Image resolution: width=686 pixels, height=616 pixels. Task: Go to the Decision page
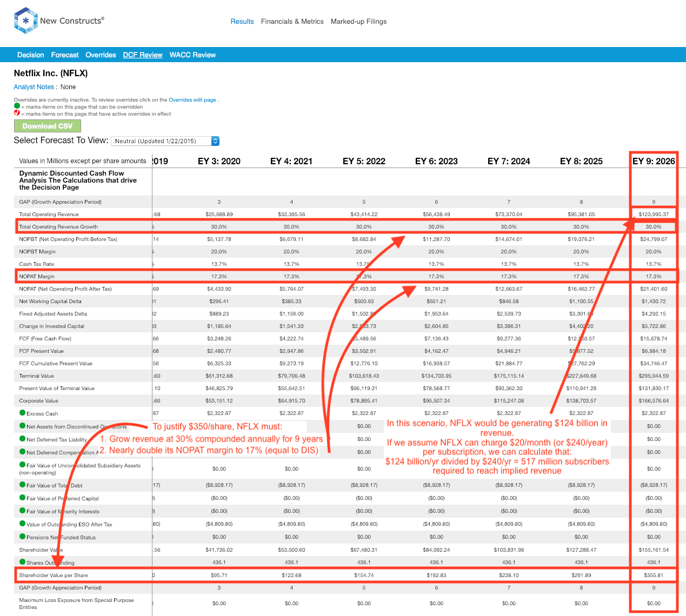click(31, 55)
